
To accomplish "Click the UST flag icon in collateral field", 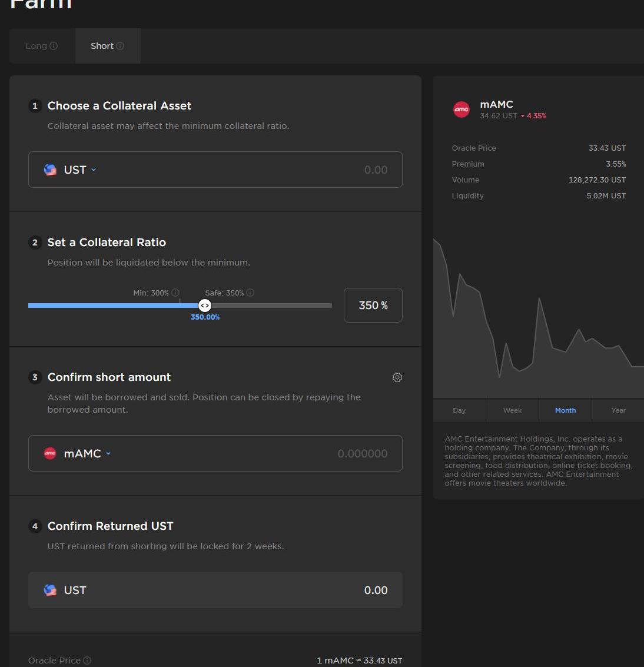I will 51,170.
